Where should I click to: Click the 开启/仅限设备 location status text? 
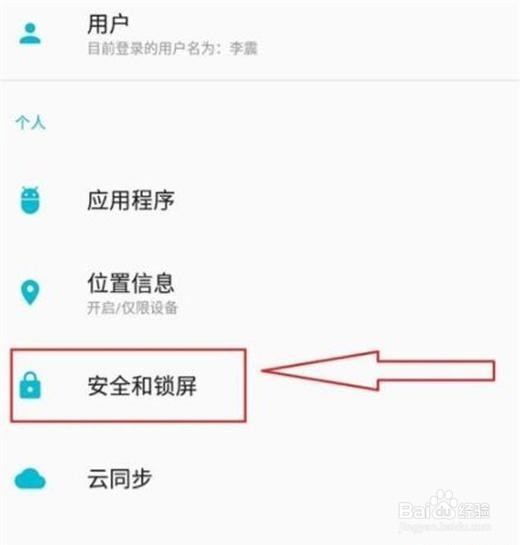(x=132, y=308)
